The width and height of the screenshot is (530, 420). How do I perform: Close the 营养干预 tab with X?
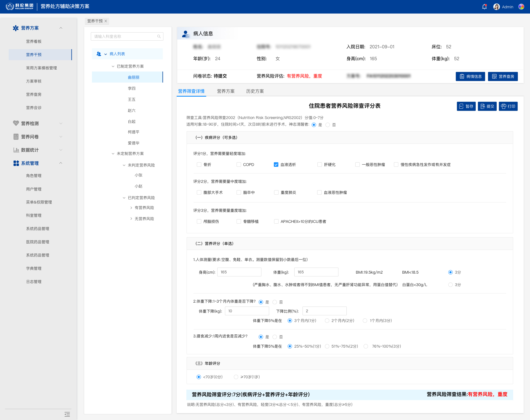tap(106, 21)
